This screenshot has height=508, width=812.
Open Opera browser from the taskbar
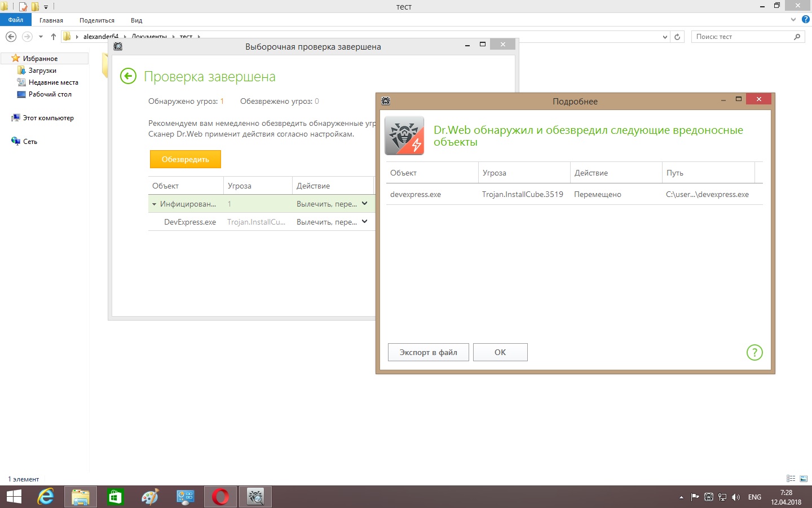(220, 497)
